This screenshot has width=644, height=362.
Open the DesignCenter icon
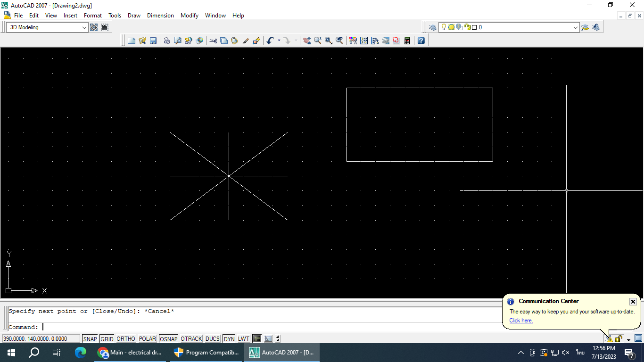point(364,41)
